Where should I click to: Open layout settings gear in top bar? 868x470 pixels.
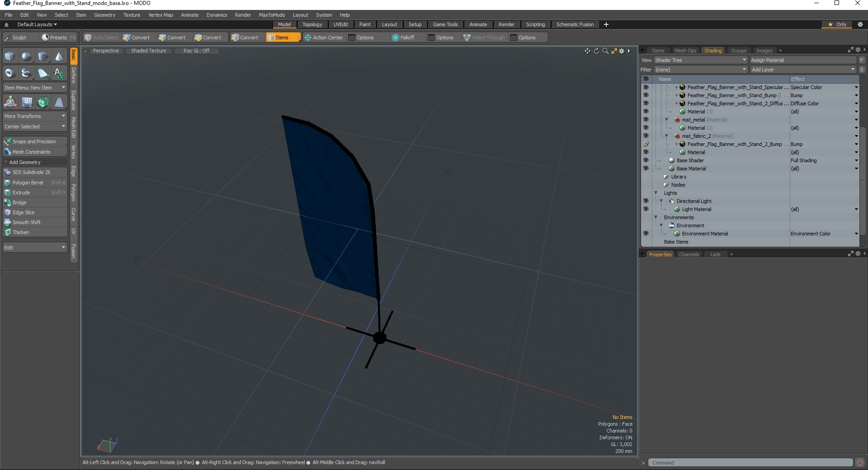point(860,24)
